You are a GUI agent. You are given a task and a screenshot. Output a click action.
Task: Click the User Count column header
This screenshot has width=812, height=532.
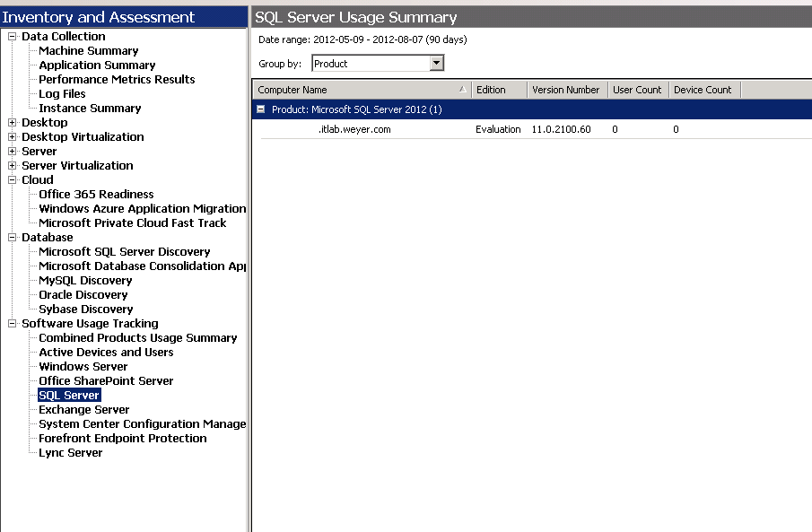pos(636,90)
